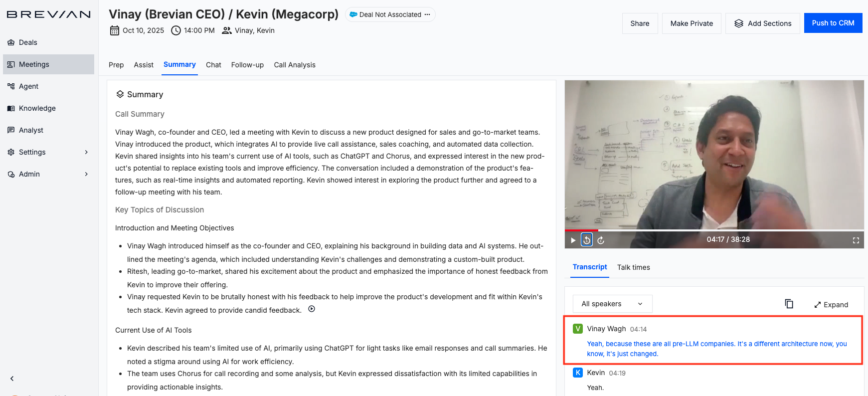Open the All speakers dropdown
Image resolution: width=868 pixels, height=396 pixels.
[x=612, y=304]
